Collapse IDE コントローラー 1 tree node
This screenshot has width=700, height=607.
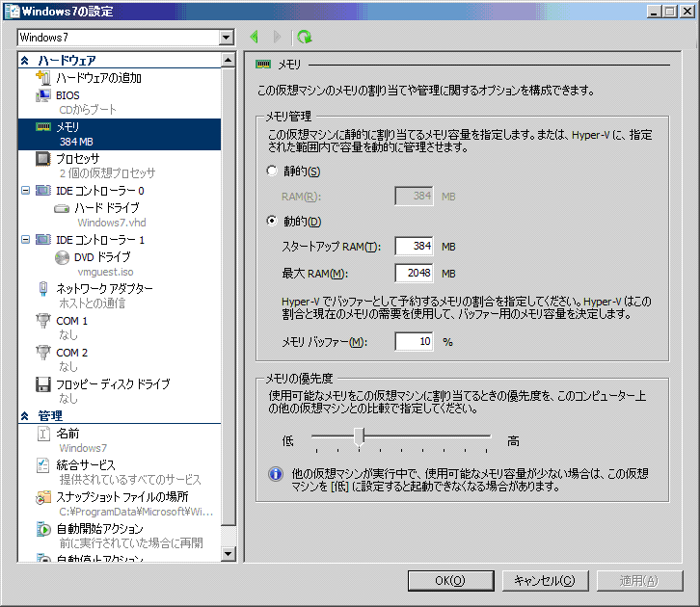point(25,240)
